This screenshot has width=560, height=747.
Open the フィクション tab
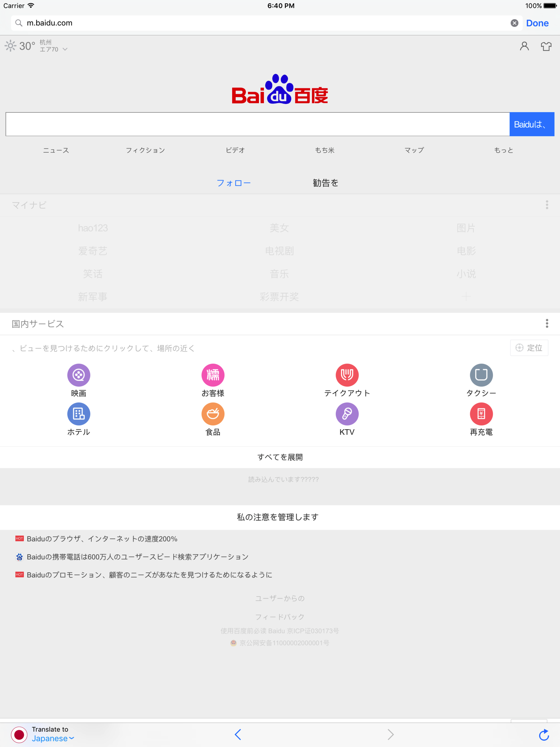[x=145, y=150]
